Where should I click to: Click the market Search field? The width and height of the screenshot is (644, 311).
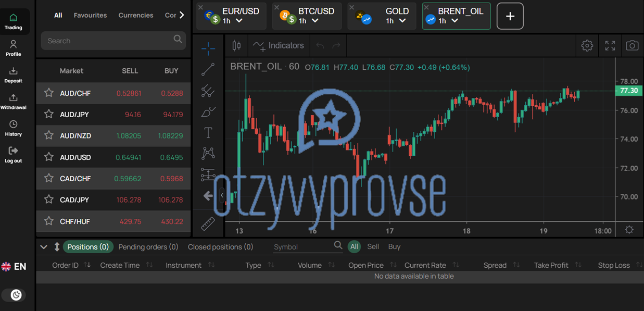pos(113,41)
